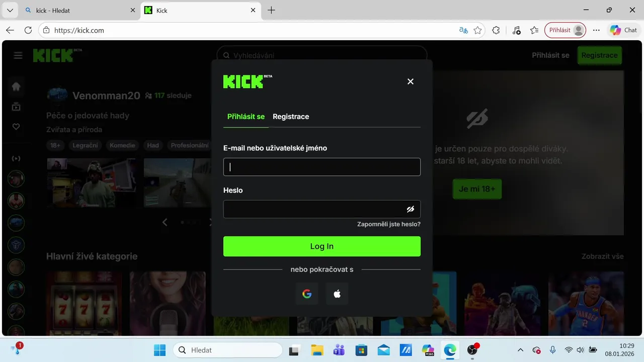Reload the kick.com page

(28, 30)
